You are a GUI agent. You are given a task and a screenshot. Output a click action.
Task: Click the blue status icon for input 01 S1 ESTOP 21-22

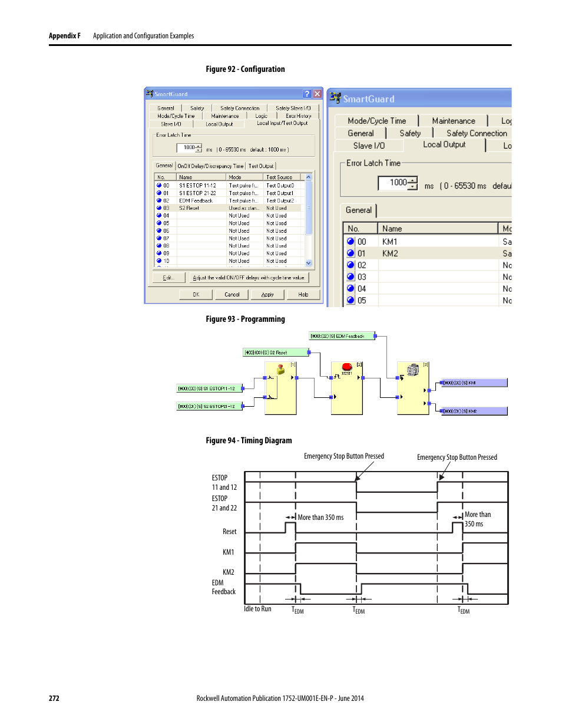(159, 193)
